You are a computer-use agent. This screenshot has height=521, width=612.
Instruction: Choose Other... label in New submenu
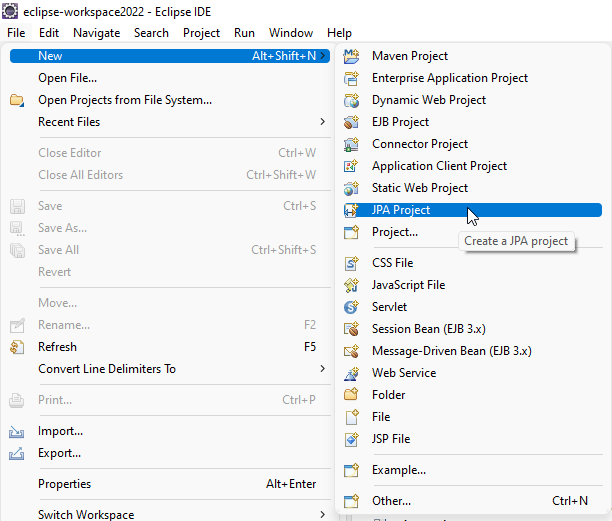[x=391, y=501]
